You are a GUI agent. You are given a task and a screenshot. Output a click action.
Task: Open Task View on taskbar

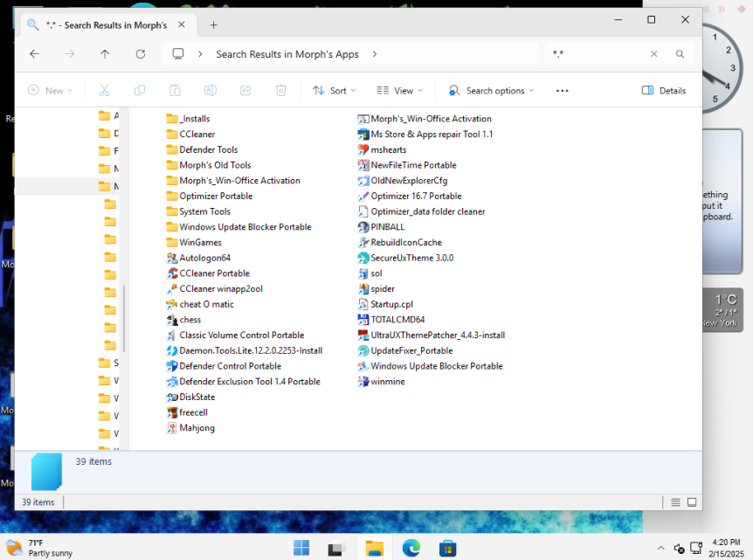(x=336, y=548)
